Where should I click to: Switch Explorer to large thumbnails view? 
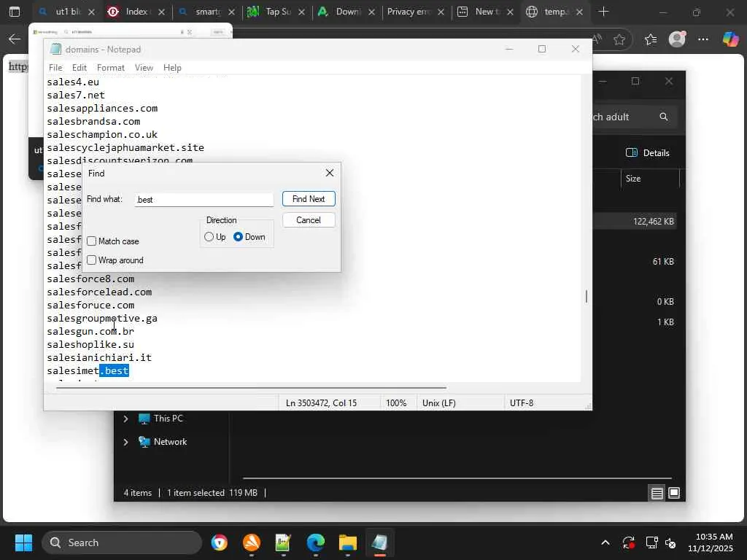pyautogui.click(x=674, y=493)
